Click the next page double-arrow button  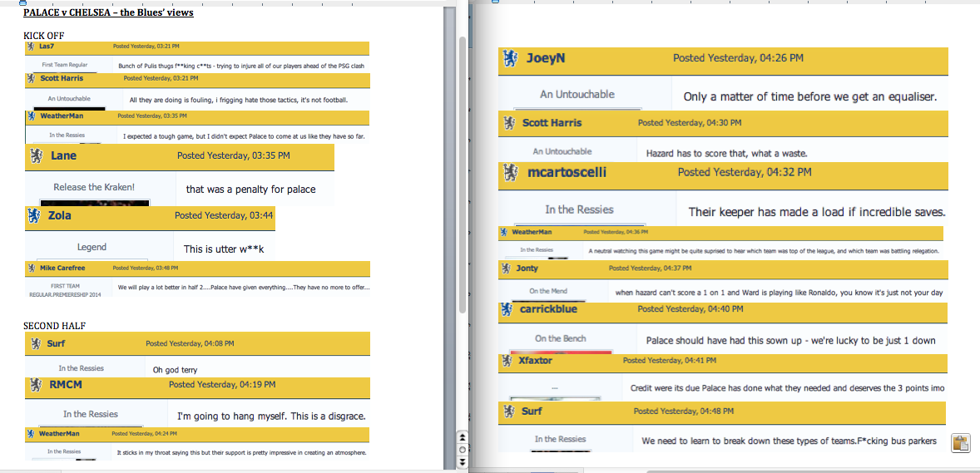462,460
